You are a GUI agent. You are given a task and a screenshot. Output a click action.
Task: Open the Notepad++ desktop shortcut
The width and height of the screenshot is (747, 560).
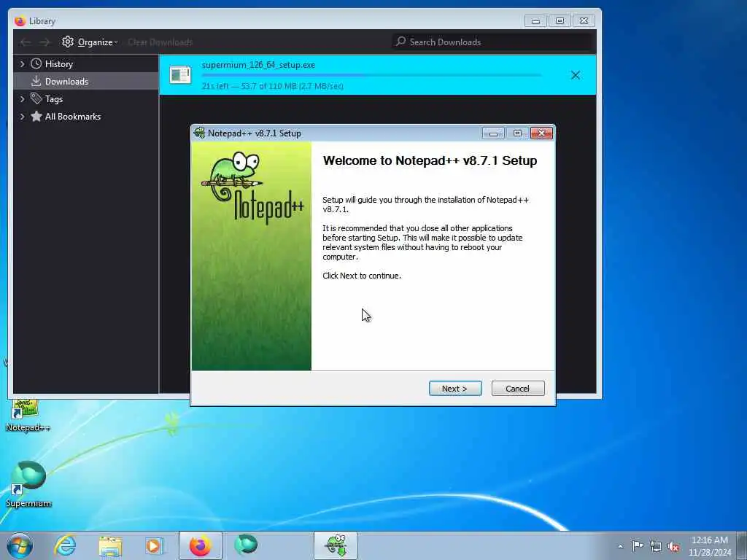(26, 415)
